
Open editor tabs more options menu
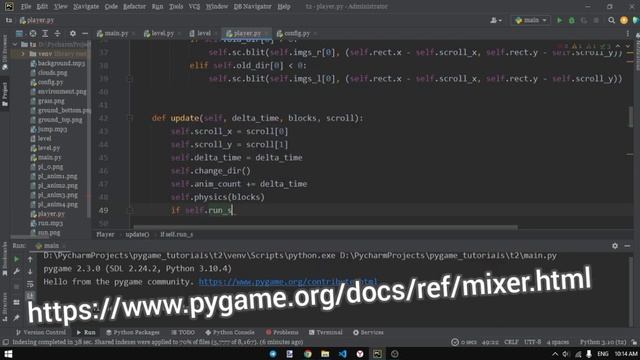[628, 33]
